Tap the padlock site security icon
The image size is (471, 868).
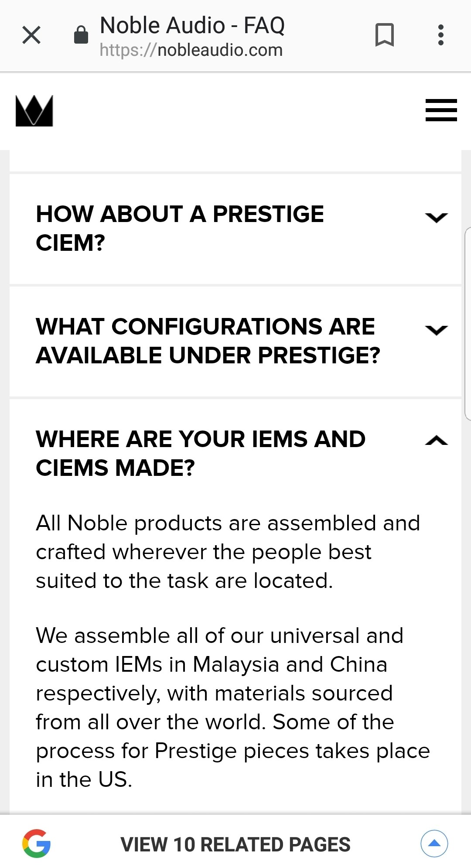81,35
